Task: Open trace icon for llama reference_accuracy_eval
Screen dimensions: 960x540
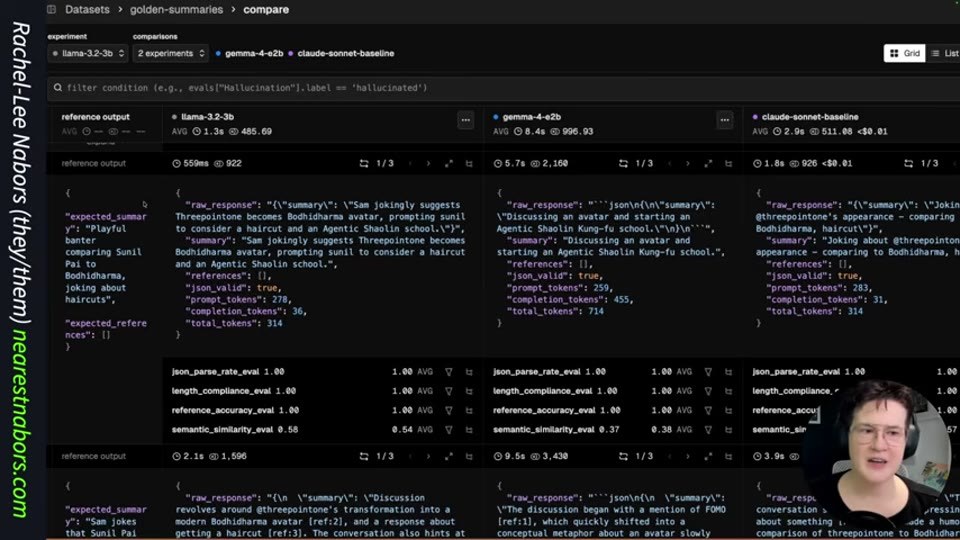Action: click(x=469, y=410)
